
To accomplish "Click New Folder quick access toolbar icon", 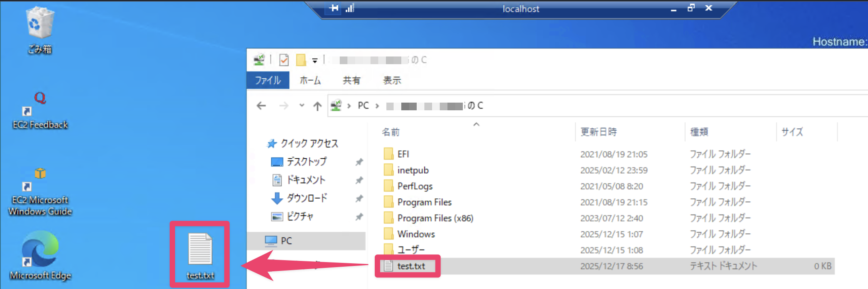I will 301,60.
